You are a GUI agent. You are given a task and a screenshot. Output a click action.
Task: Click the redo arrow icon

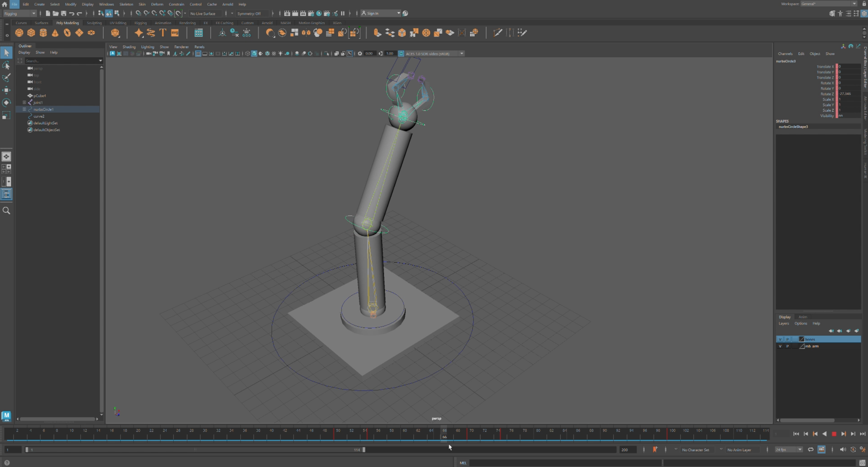click(79, 13)
